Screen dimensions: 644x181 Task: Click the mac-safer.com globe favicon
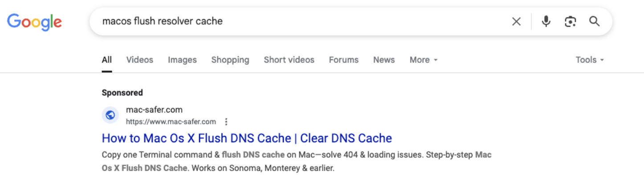(110, 115)
